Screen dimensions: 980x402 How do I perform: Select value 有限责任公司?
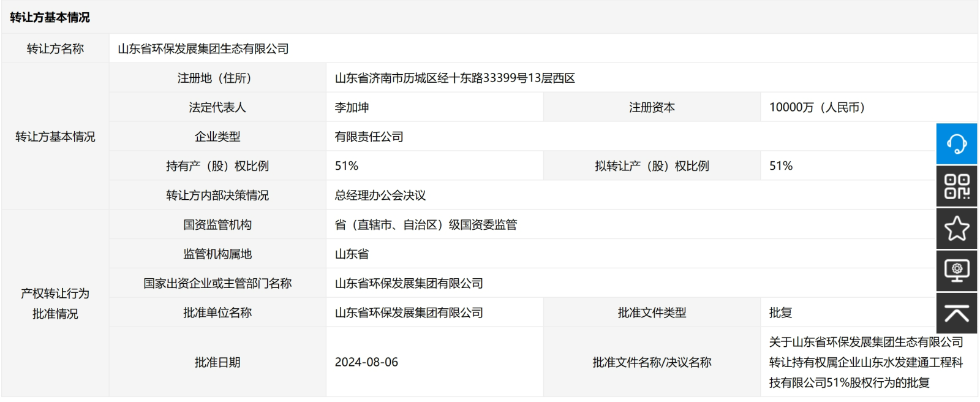coord(369,137)
